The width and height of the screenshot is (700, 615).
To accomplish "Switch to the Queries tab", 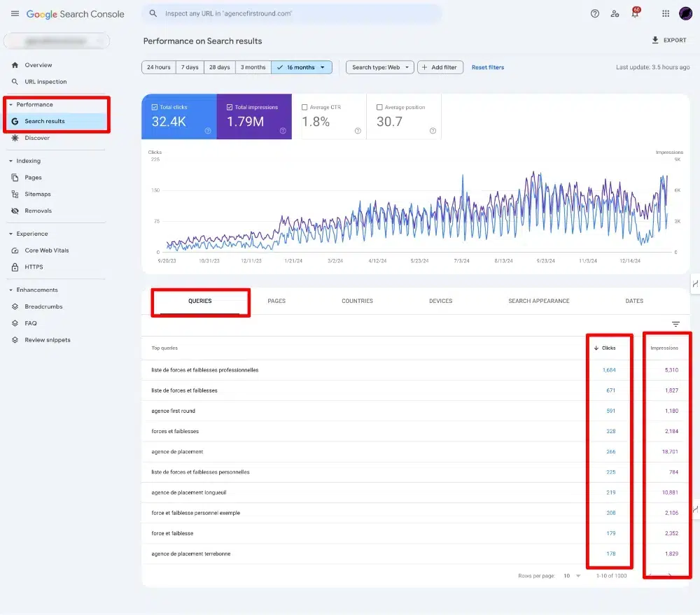I will [x=200, y=302].
